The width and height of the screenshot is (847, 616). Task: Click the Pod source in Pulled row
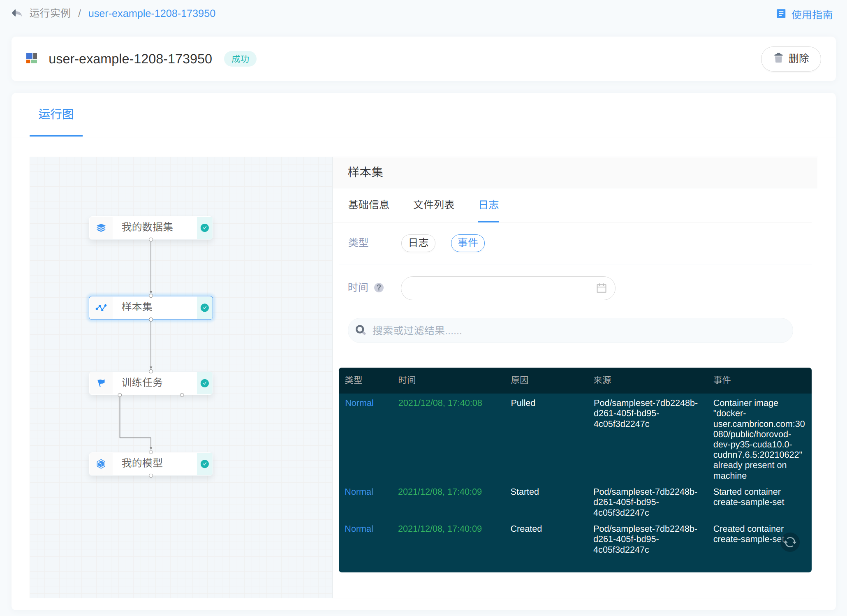[646, 413]
